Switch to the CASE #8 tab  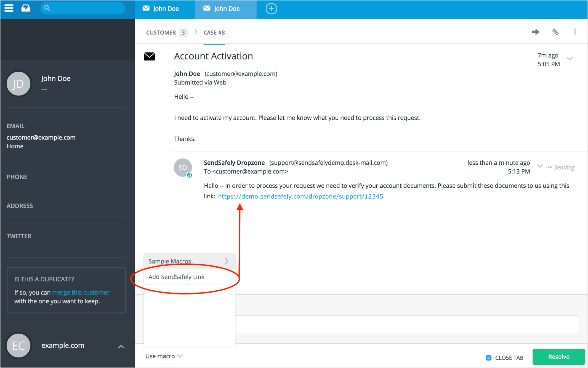[x=214, y=32]
